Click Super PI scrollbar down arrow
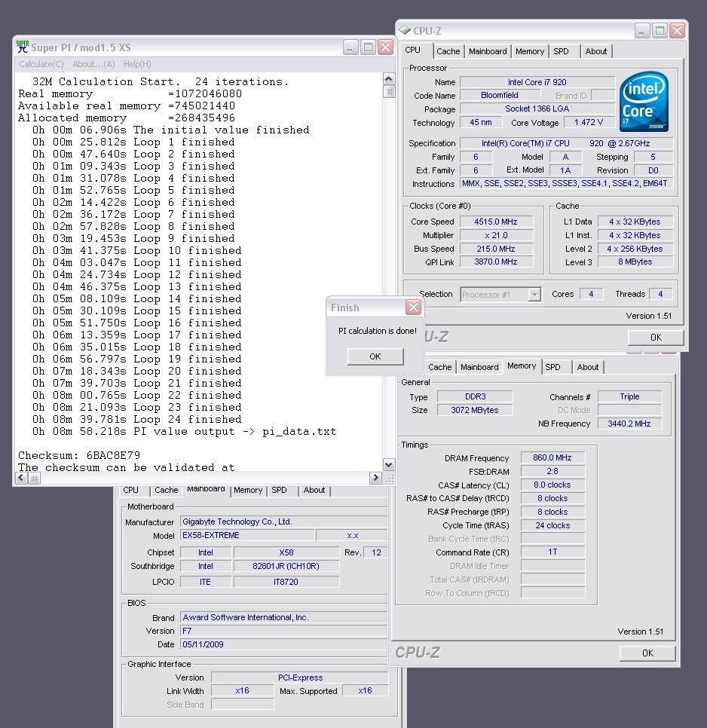The height and width of the screenshot is (728, 707). [389, 464]
